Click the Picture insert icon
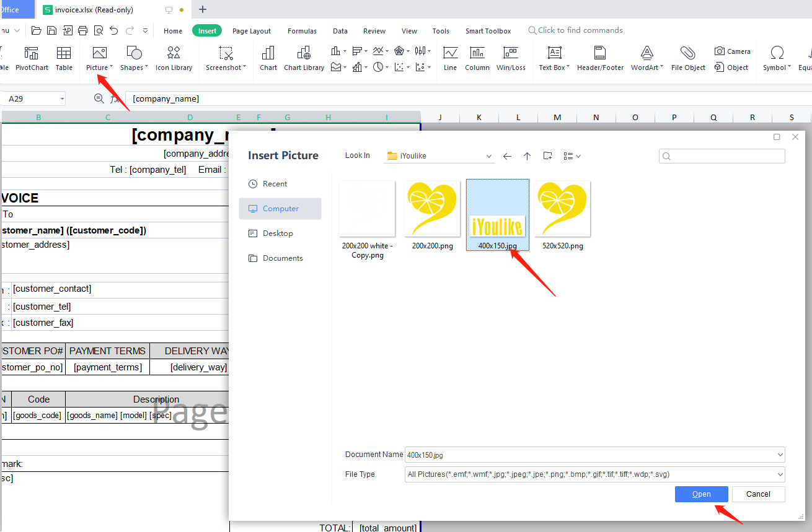812x532 pixels. tap(99, 53)
